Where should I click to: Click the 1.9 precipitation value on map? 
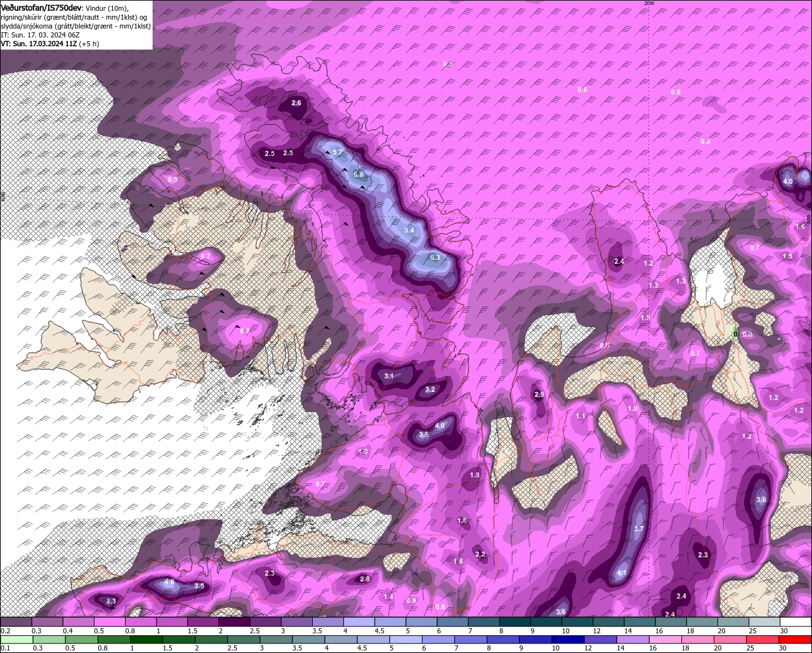363,451
